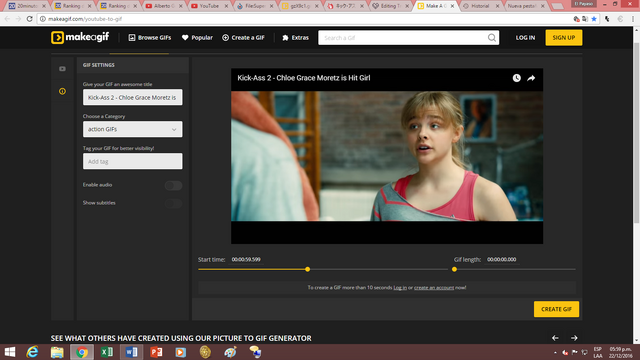Switch to the Historial tab

coord(480,6)
